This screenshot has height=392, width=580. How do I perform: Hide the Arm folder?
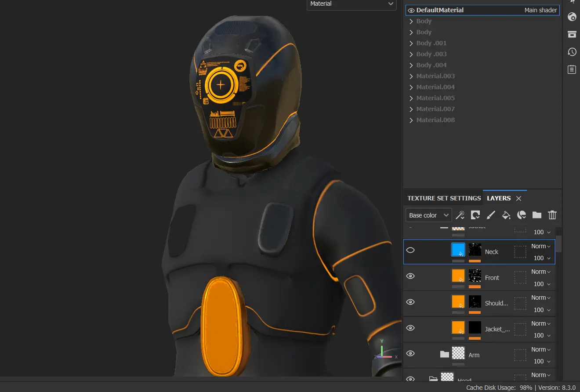[410, 354]
